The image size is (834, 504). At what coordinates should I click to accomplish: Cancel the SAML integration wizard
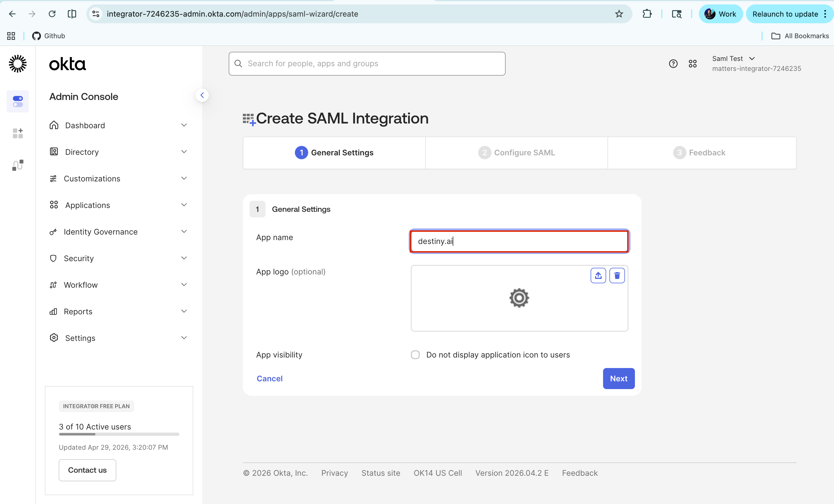[x=269, y=379]
